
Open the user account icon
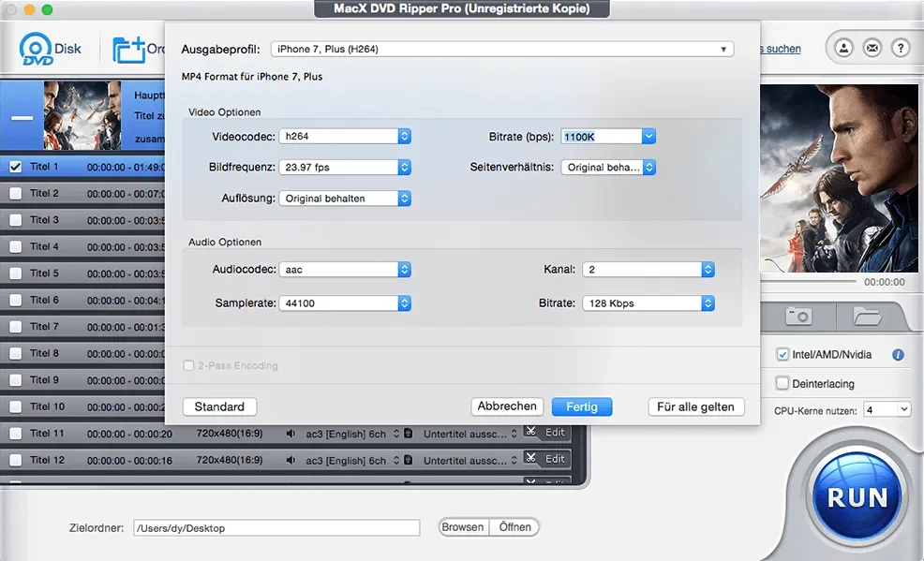pos(843,49)
